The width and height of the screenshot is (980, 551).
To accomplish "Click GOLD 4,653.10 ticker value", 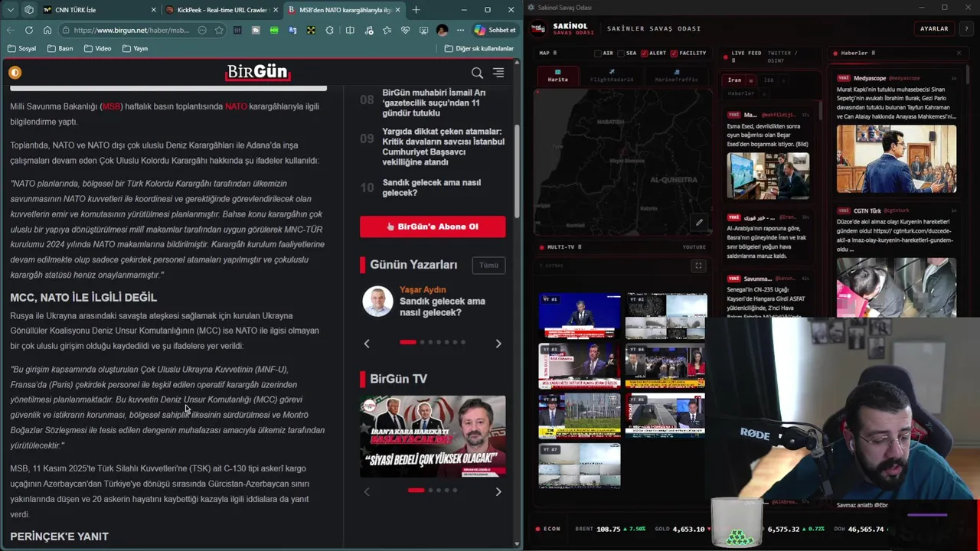I will 689,529.
